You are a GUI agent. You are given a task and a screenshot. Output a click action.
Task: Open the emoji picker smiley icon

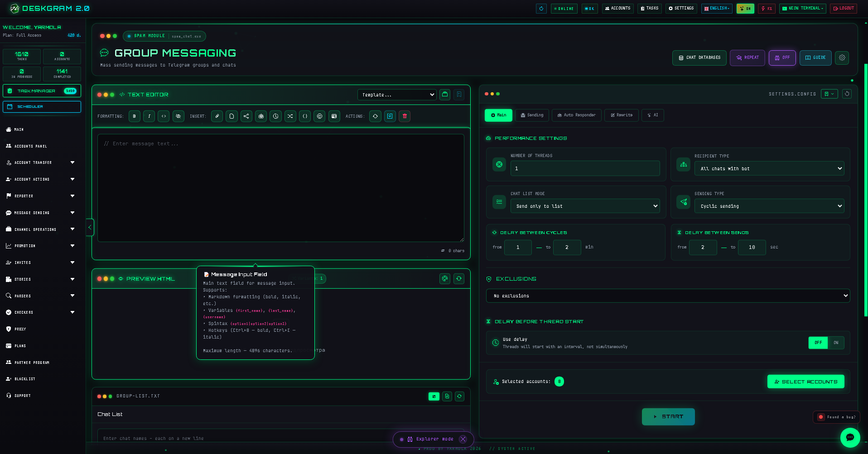click(x=319, y=116)
